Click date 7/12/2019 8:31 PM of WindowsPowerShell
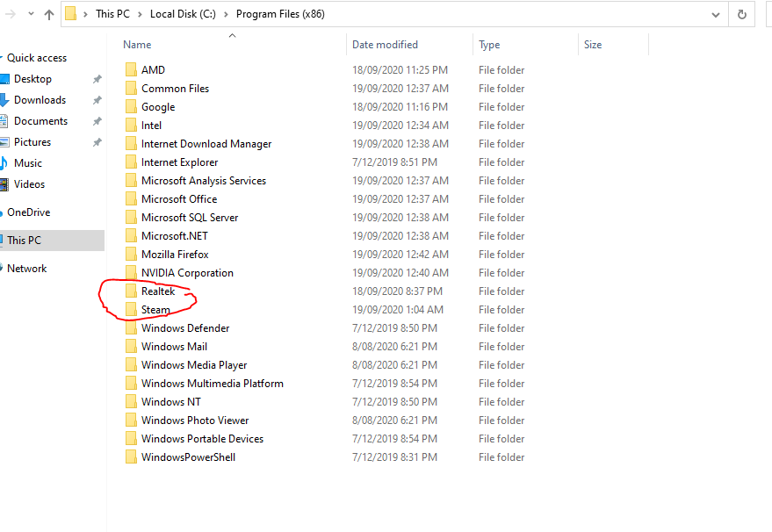Viewport: 772px width, 532px height. coord(394,457)
